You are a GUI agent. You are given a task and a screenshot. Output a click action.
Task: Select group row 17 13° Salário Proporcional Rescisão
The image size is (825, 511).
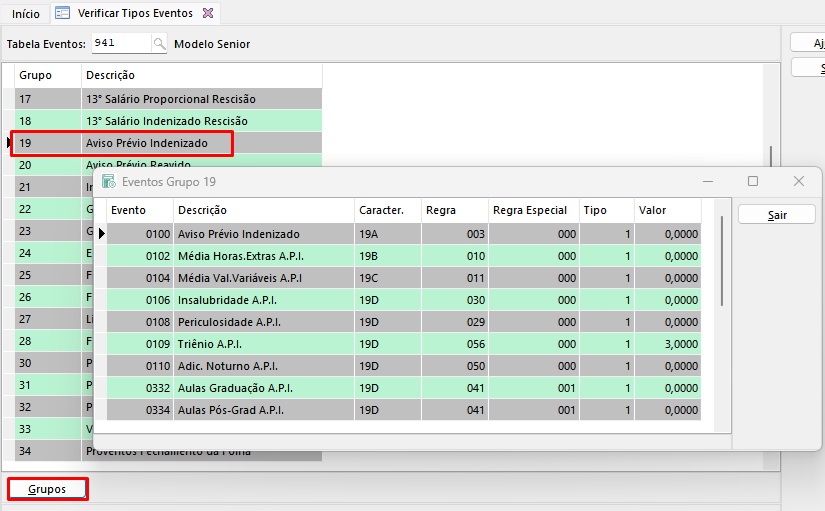(168, 99)
